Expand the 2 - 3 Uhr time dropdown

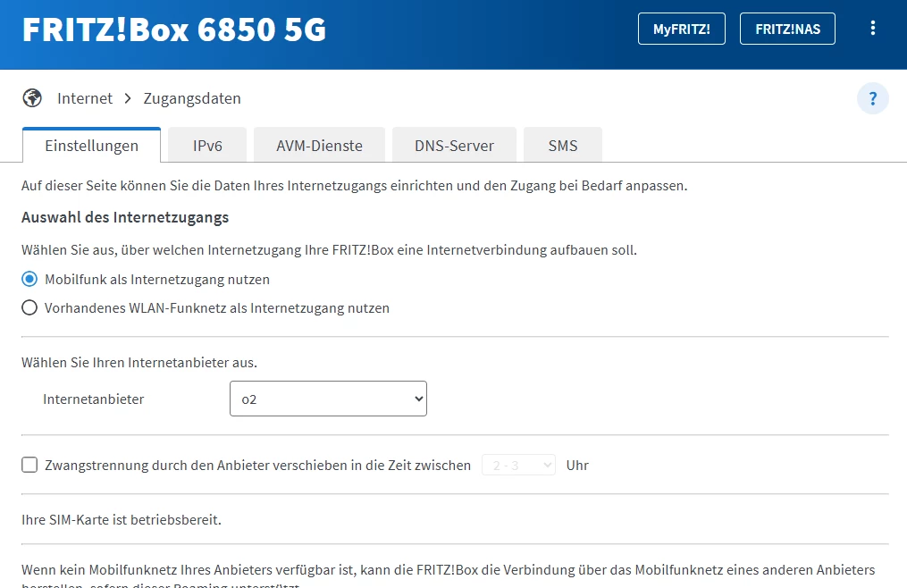[x=518, y=465]
